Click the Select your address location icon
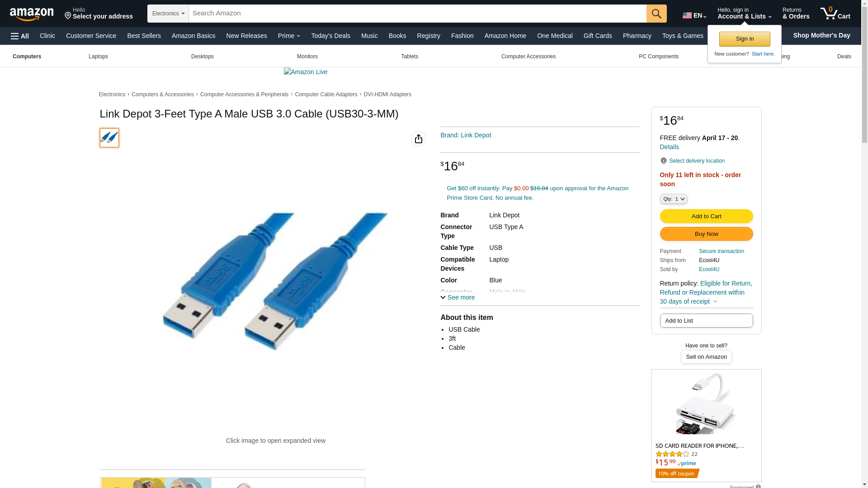The image size is (868, 488). click(x=68, y=16)
